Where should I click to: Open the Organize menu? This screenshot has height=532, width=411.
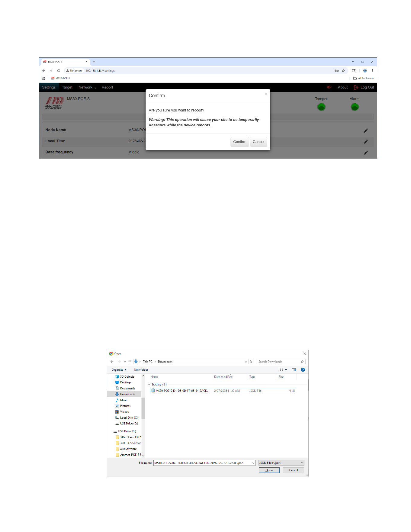[119, 370]
